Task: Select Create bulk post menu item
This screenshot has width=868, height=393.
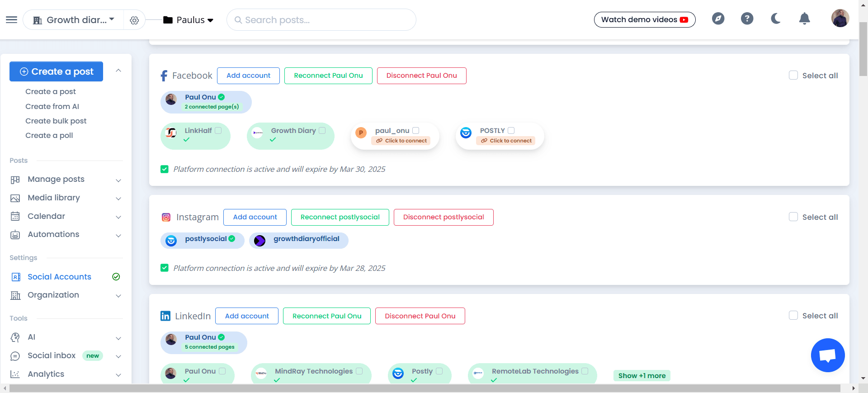Action: tap(56, 121)
